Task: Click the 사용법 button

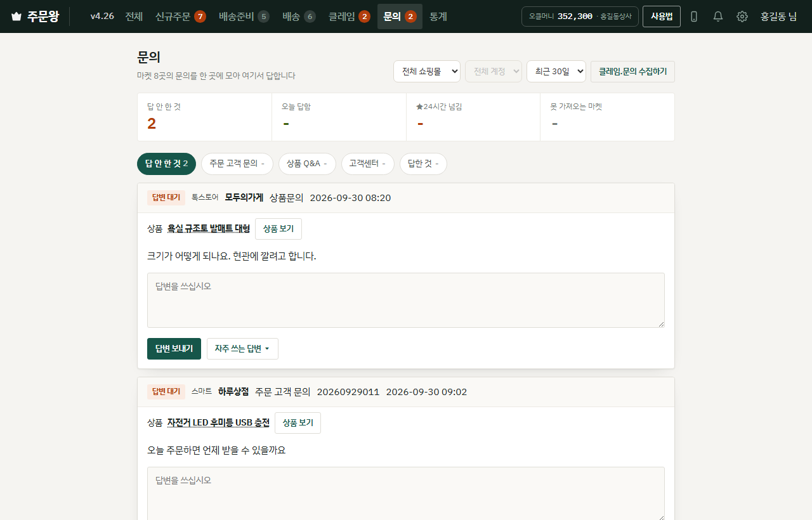Action: pyautogui.click(x=662, y=16)
